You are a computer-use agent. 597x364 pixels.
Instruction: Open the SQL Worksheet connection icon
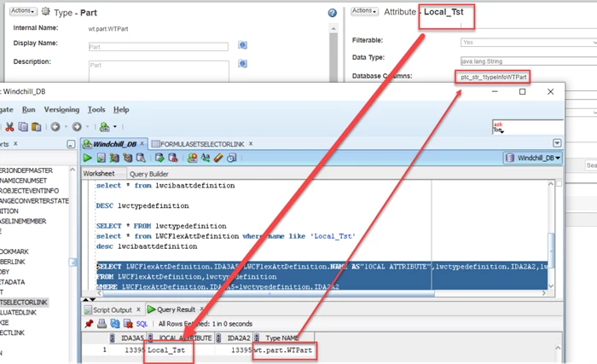104,127
